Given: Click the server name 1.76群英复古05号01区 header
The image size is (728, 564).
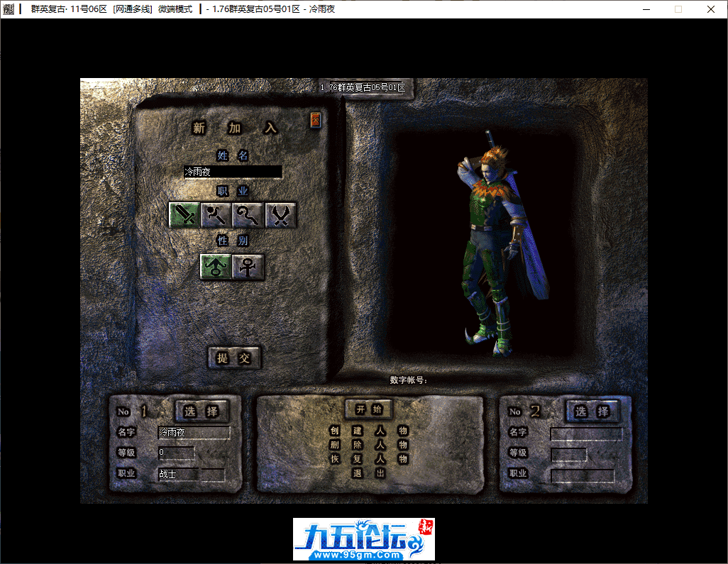Looking at the screenshot, I should (363, 87).
